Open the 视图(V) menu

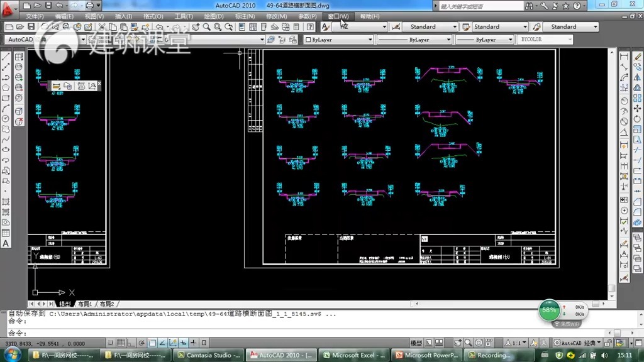click(94, 16)
